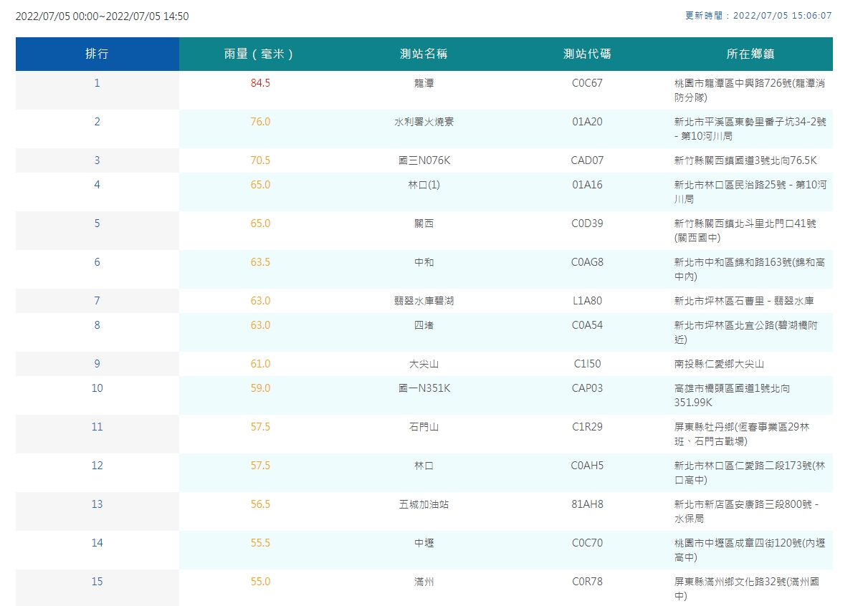Click station name 翡翠水庫碧湖
Image resolution: width=868 pixels, height=606 pixels.
click(x=424, y=301)
